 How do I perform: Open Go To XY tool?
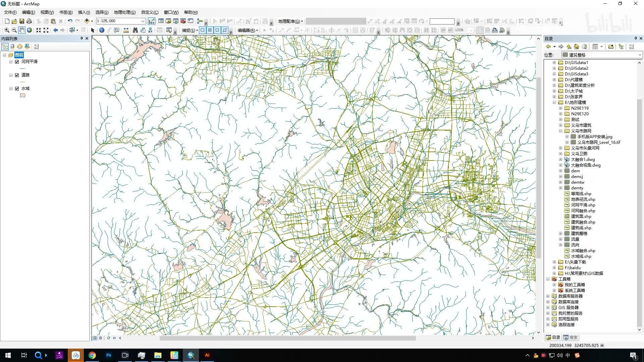click(x=150, y=30)
